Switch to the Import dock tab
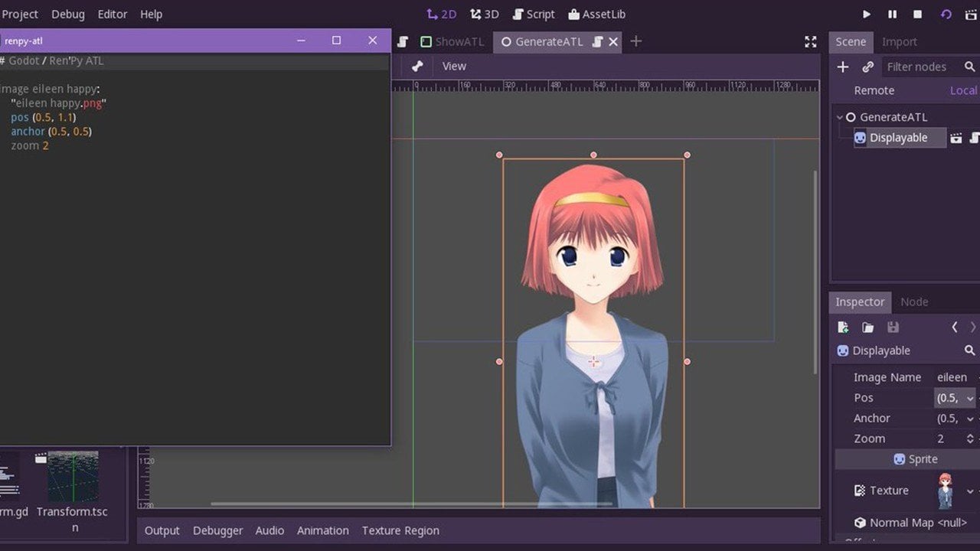Screen dimensions: 980x551 (900, 42)
